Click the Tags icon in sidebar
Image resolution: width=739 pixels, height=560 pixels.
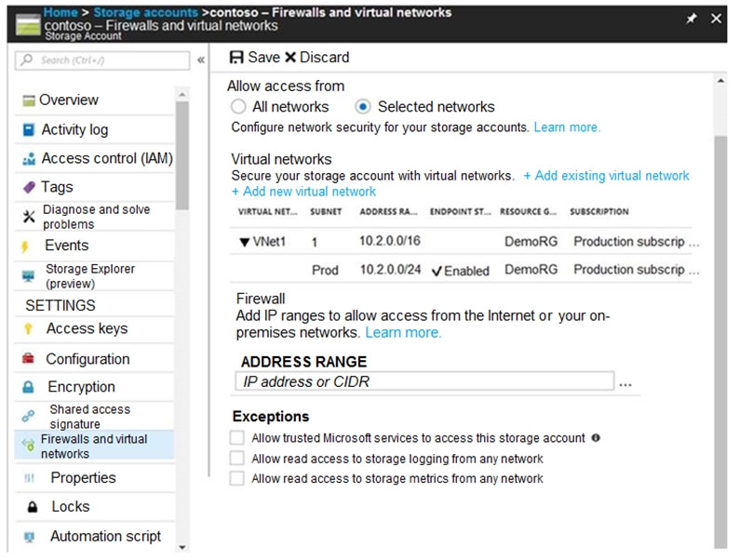28,187
